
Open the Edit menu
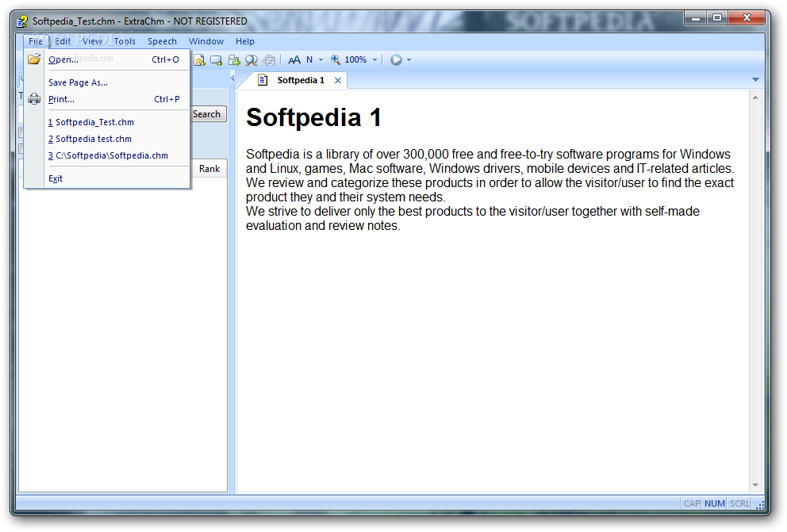point(63,41)
